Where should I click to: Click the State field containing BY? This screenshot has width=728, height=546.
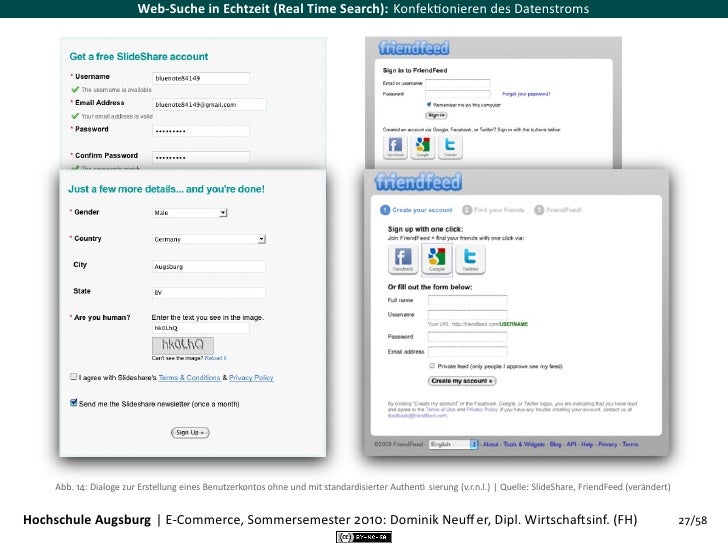(x=209, y=293)
